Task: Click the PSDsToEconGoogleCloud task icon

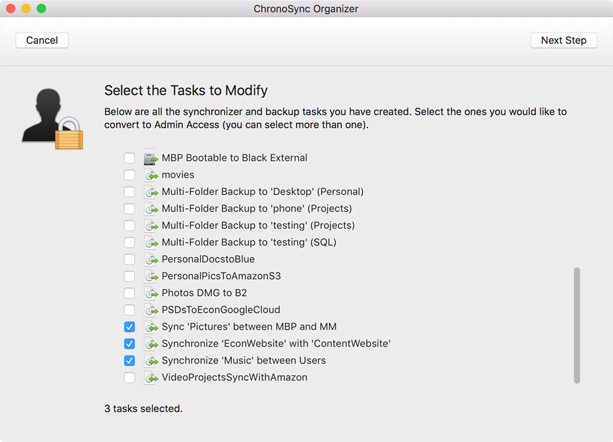Action: point(151,310)
